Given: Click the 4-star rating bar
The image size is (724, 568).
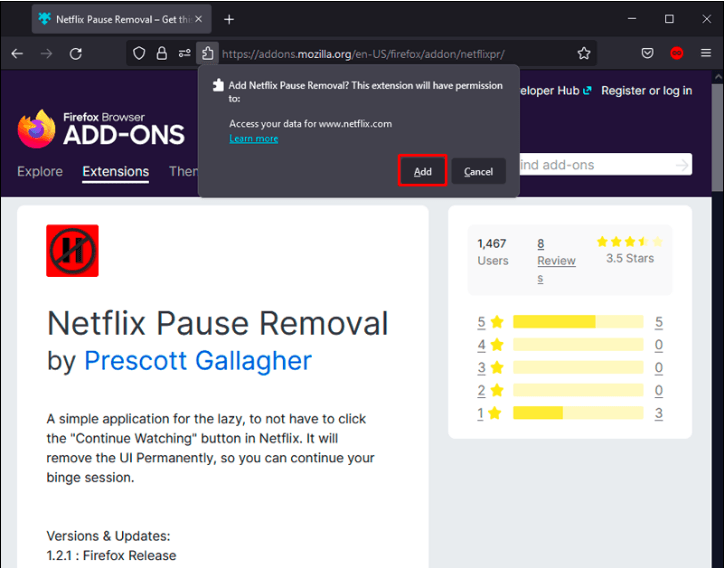Looking at the screenshot, I should [578, 344].
